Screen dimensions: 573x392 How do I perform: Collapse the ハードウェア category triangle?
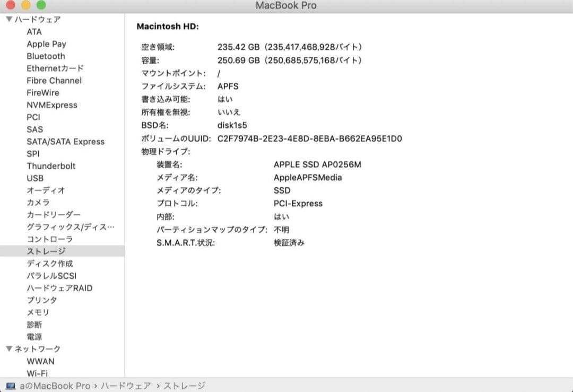(x=8, y=19)
